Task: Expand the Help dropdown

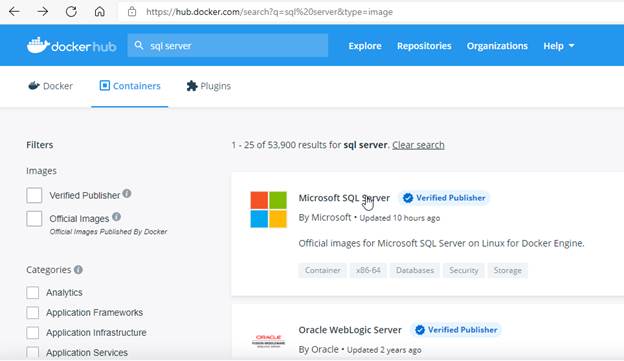Action: [559, 46]
